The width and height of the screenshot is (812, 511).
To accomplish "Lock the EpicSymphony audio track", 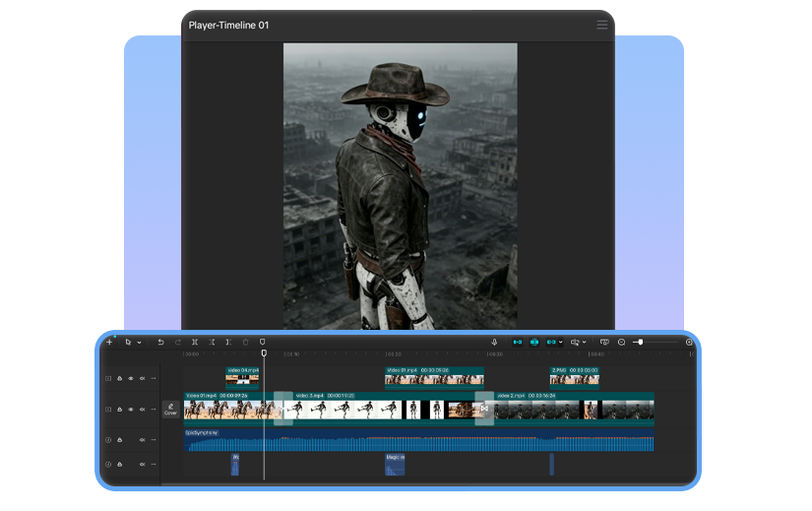I will point(120,440).
